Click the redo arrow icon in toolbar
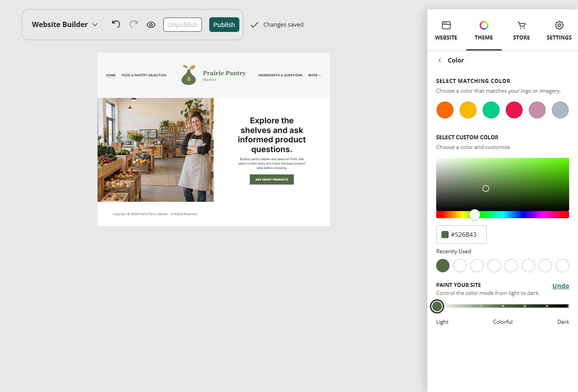Viewport: 578px width, 392px height. click(x=133, y=24)
